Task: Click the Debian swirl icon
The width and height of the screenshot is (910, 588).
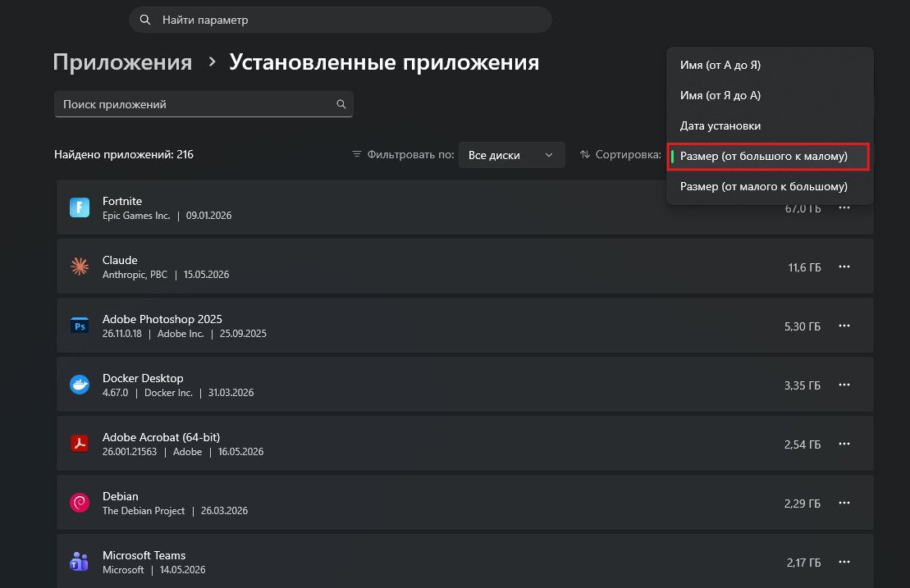Action: (x=80, y=503)
